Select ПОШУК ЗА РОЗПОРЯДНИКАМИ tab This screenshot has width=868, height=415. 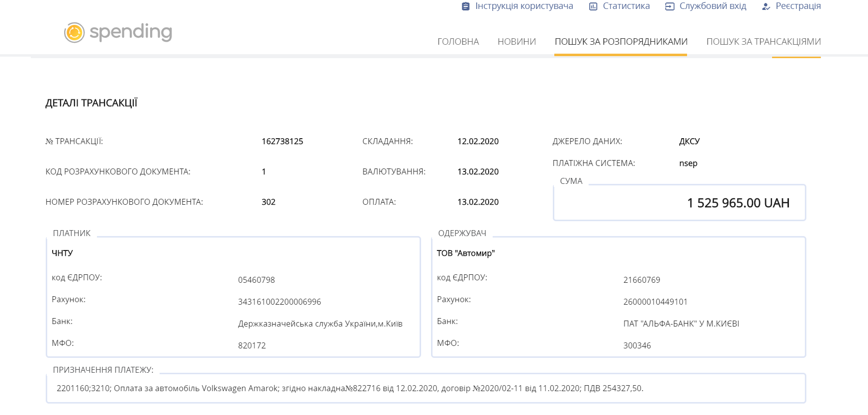click(621, 42)
